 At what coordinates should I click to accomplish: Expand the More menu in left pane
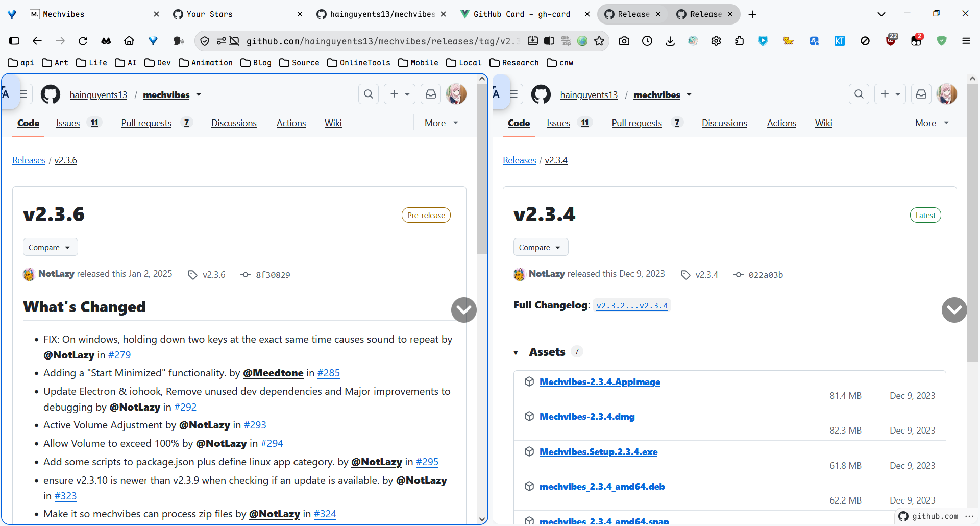(442, 123)
